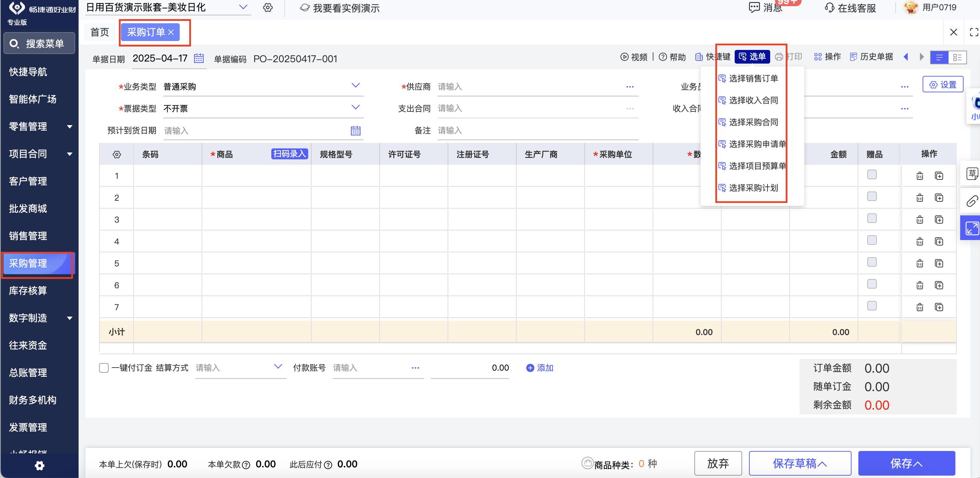Click the table column settings gear icon
980x478 pixels.
click(117, 154)
